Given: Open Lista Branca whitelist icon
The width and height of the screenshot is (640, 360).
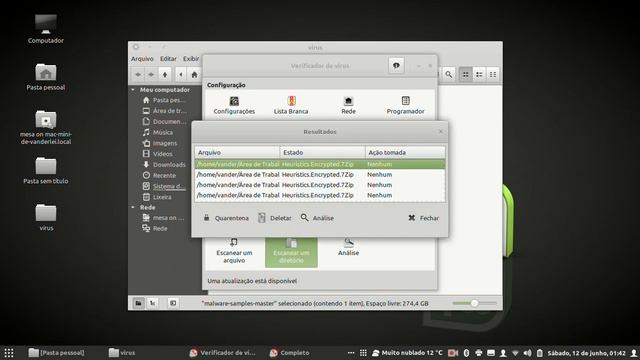Looking at the screenshot, I should (291, 105).
